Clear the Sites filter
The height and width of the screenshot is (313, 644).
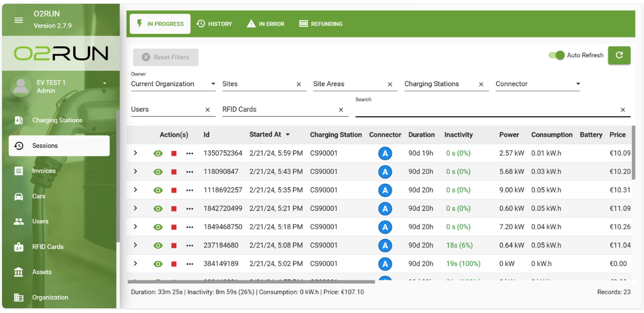(299, 85)
